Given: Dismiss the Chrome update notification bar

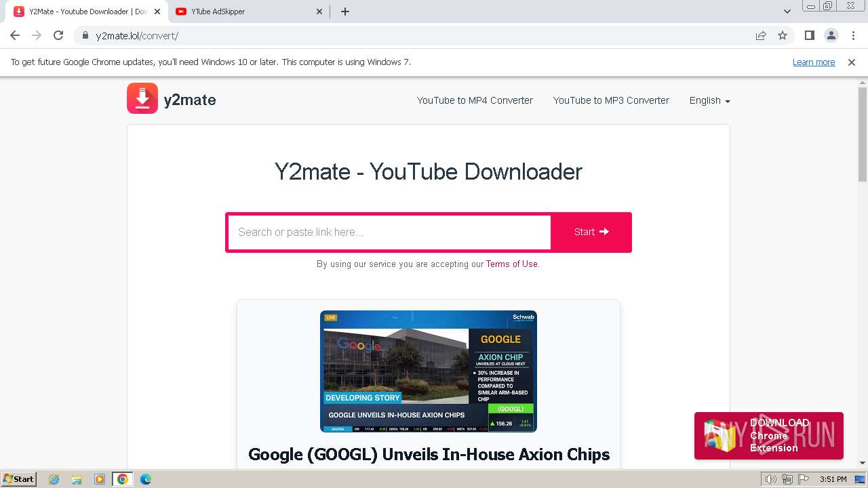Looking at the screenshot, I should click(x=852, y=62).
